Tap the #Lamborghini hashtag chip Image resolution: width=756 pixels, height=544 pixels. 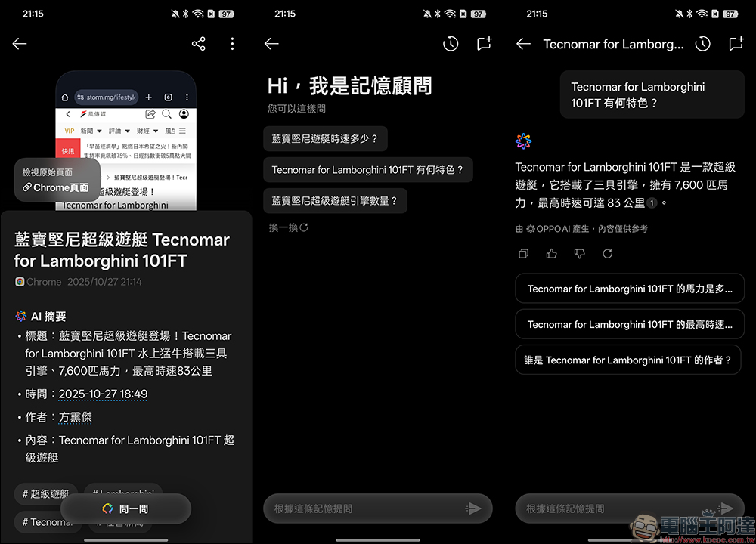(x=122, y=493)
